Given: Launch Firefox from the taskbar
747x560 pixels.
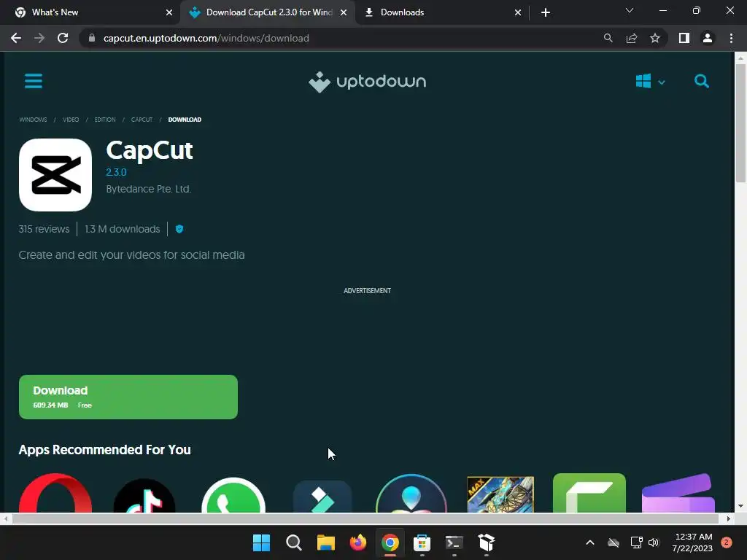Looking at the screenshot, I should tap(357, 542).
